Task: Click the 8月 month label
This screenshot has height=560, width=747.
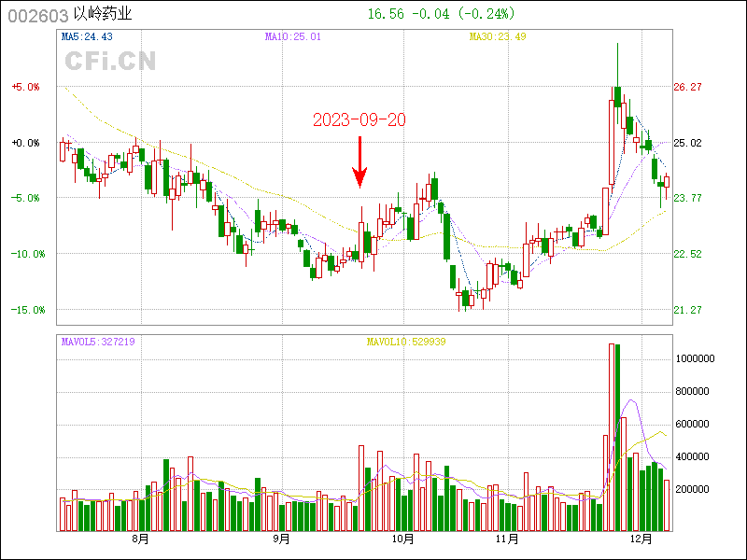Action: coord(141,539)
